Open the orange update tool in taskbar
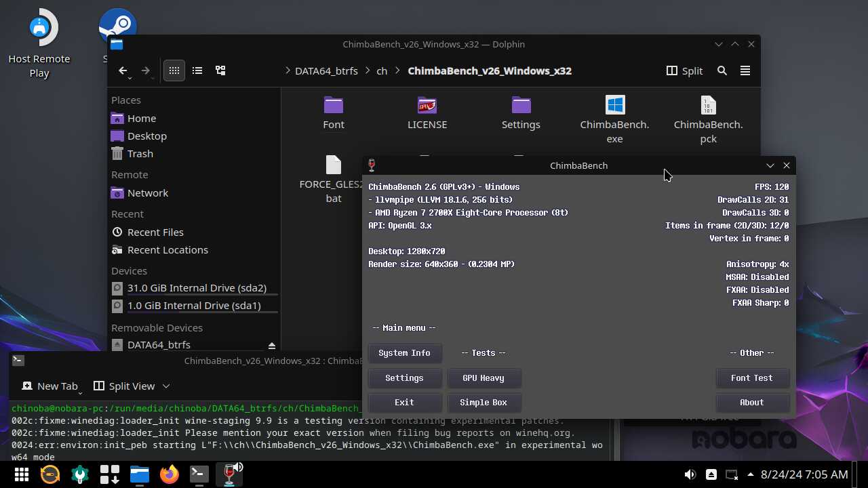 point(50,474)
